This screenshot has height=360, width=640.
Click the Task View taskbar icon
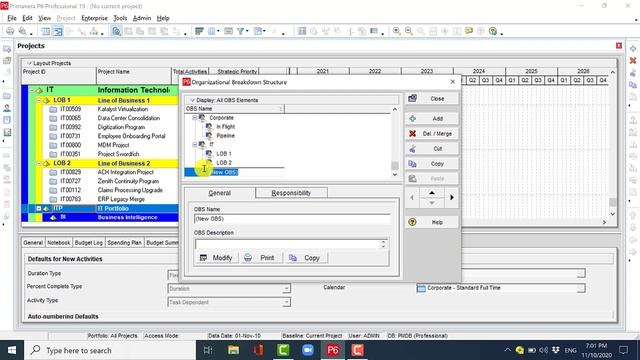tap(208, 350)
